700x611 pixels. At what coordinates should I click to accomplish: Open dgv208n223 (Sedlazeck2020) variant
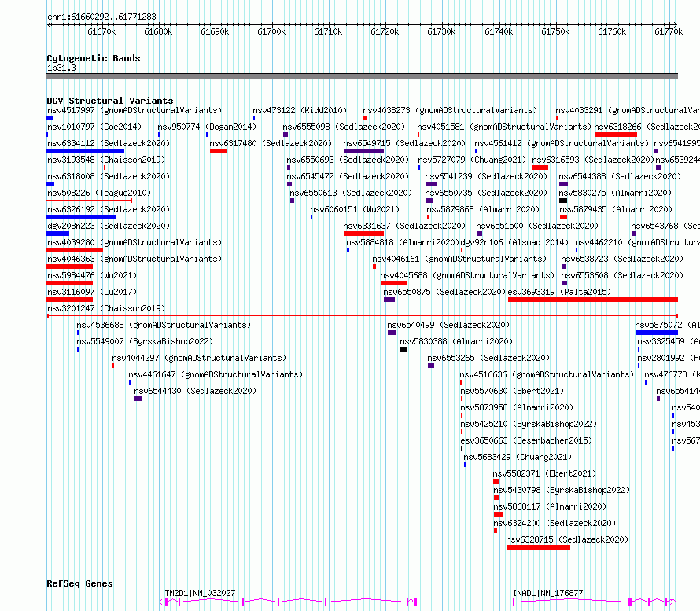109,226
